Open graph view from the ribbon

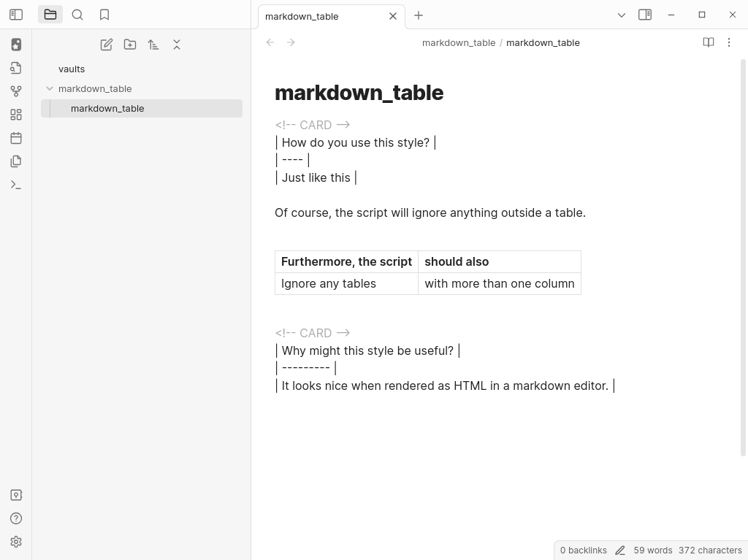coord(16,91)
